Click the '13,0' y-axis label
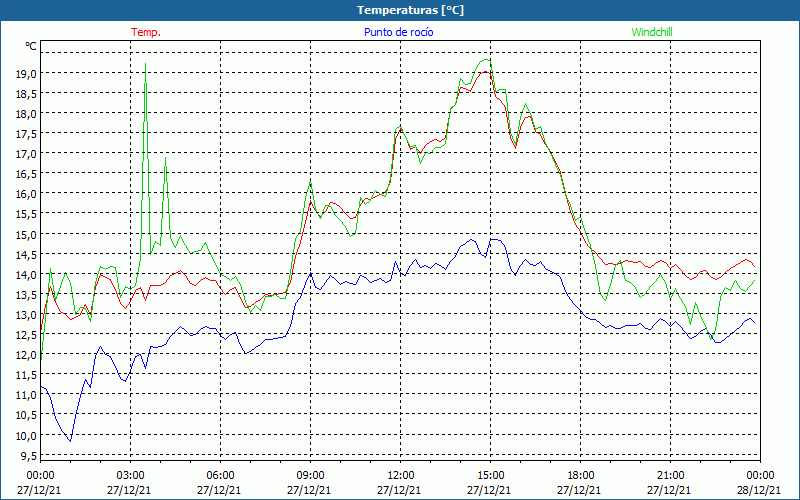 click(x=27, y=315)
